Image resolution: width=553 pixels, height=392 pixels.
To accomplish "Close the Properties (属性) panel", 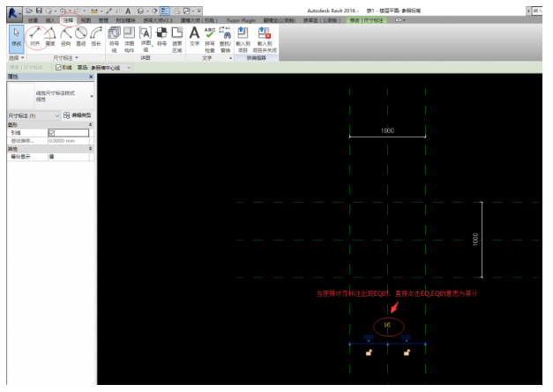I will tap(91, 77).
